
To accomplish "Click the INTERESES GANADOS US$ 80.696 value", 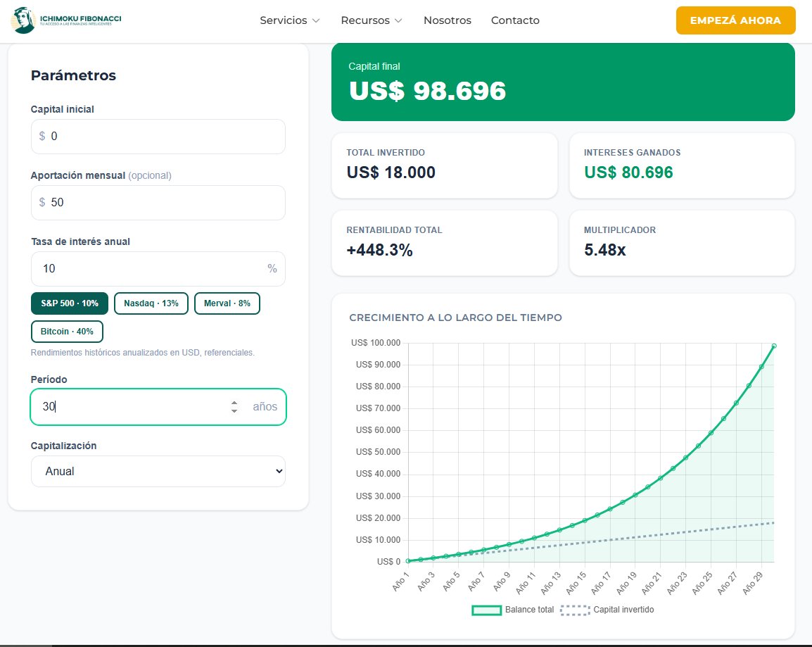I will [x=628, y=172].
